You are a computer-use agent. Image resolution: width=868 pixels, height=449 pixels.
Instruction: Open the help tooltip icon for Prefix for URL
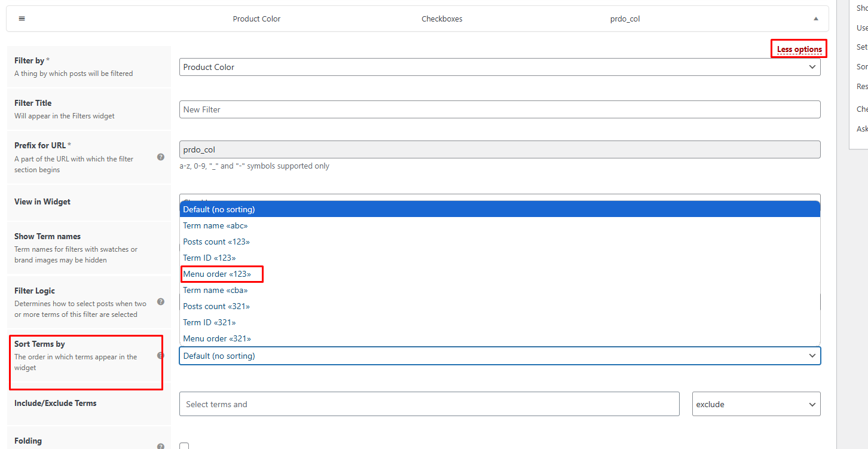(161, 157)
